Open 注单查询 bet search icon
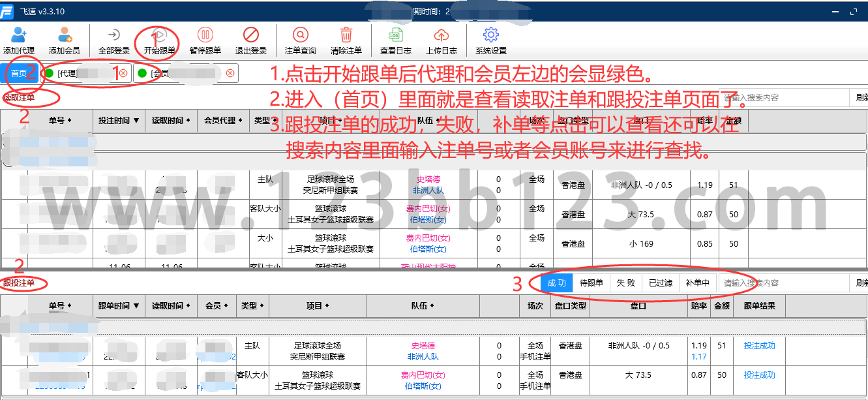868x400 pixels. 301,35
